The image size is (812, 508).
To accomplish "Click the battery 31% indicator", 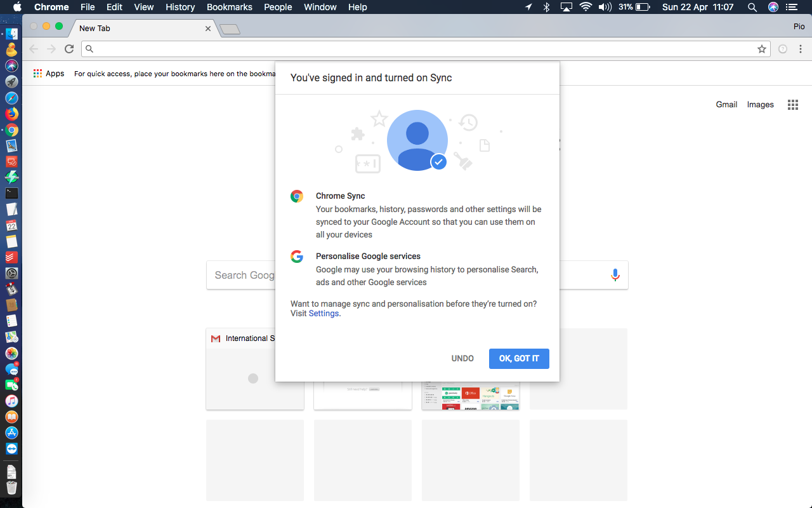I will pyautogui.click(x=634, y=7).
